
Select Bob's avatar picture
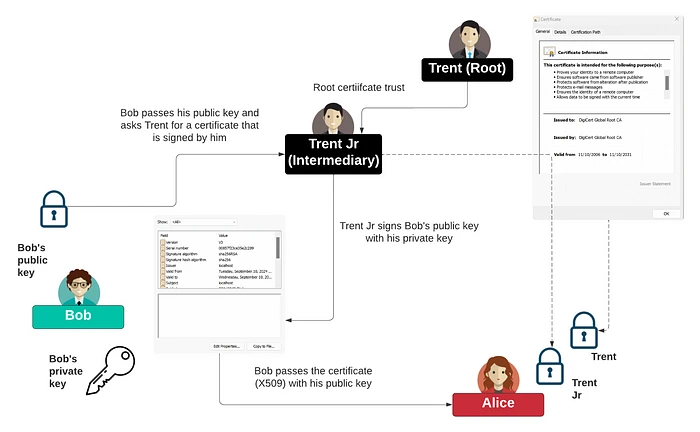point(78,286)
